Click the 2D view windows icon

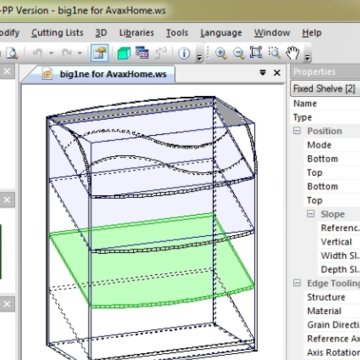click(x=142, y=53)
